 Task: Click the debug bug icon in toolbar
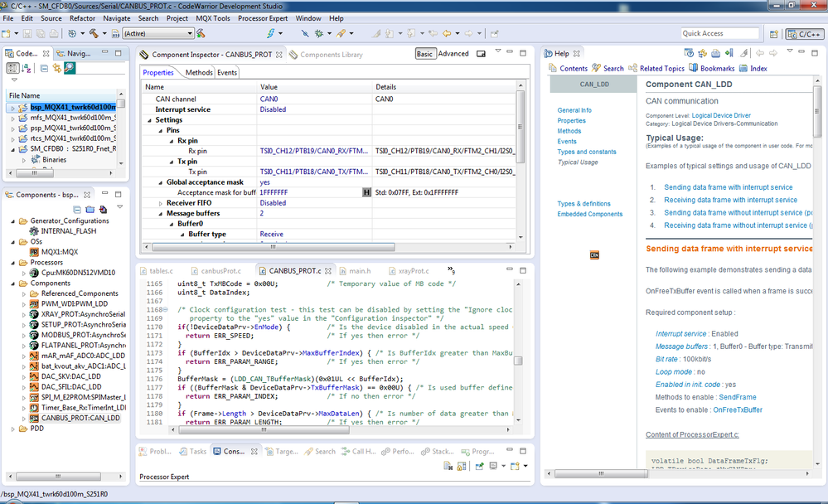pos(318,33)
